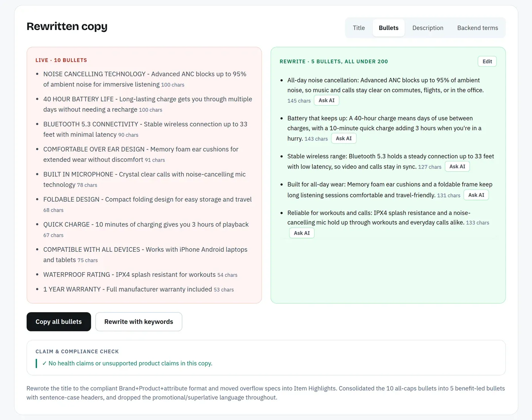This screenshot has width=532, height=420.
Task: Switch to the Title tab
Action: (x=359, y=28)
